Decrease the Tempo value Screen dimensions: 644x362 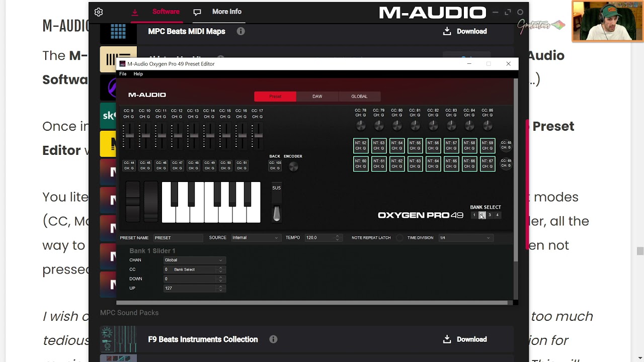click(338, 239)
